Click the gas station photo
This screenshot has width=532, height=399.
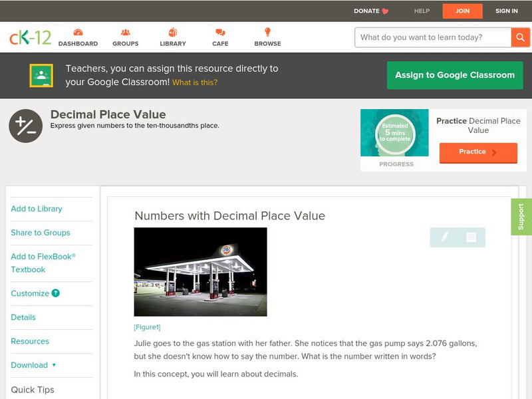pos(201,272)
